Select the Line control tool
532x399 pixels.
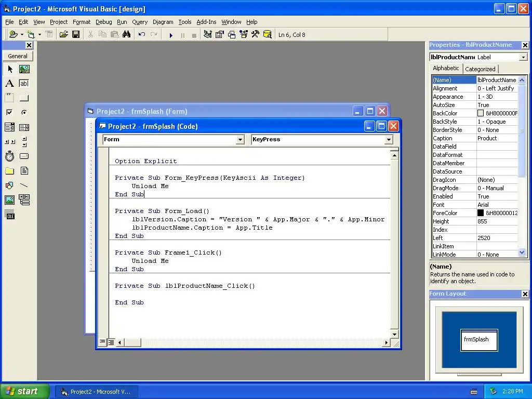click(x=24, y=185)
